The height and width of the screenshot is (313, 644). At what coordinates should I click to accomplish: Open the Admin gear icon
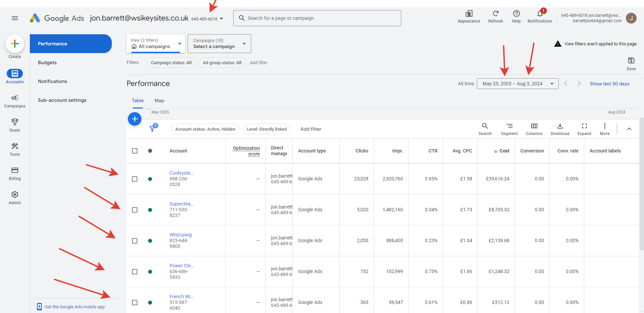[x=15, y=194]
